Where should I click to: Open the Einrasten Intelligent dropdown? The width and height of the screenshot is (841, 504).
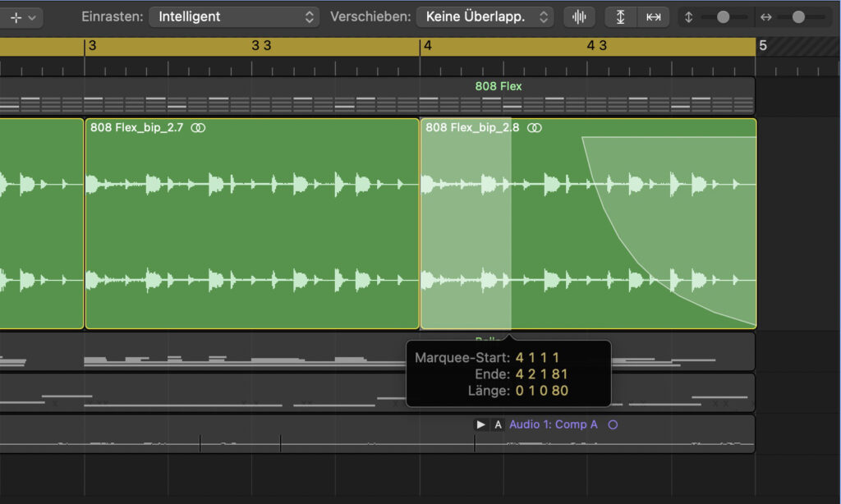pyautogui.click(x=234, y=16)
